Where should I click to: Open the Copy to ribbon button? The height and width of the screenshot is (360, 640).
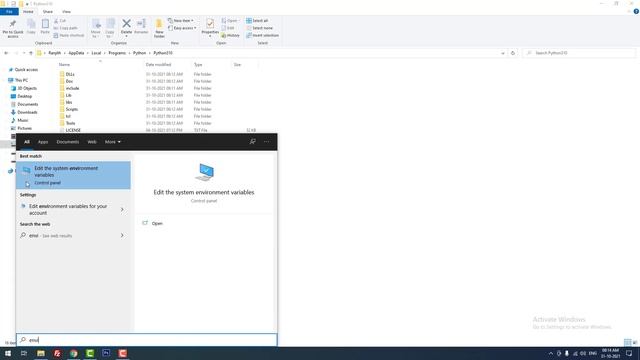pyautogui.click(x=110, y=28)
